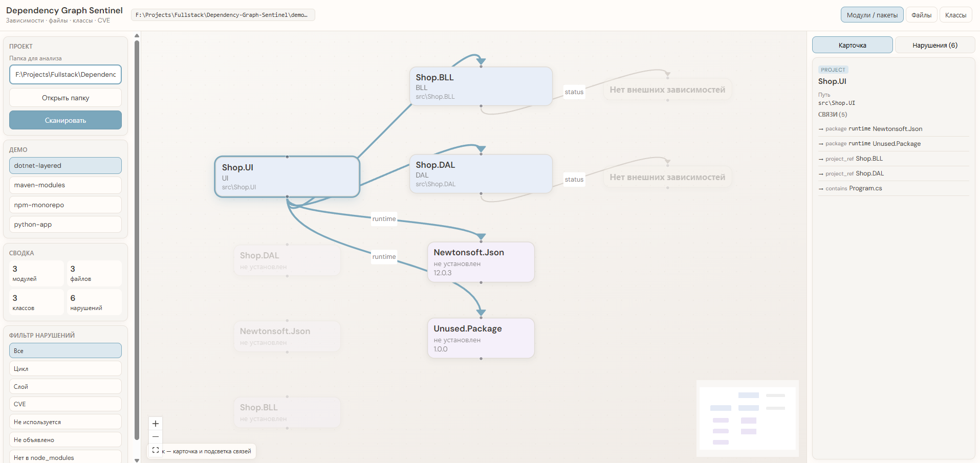Switch to Классы view
The width and height of the screenshot is (980, 463).
955,15
